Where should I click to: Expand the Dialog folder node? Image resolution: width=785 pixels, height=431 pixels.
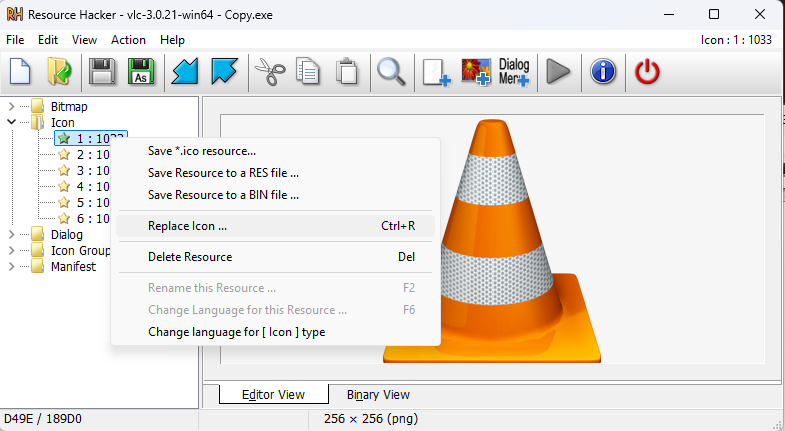pos(12,234)
